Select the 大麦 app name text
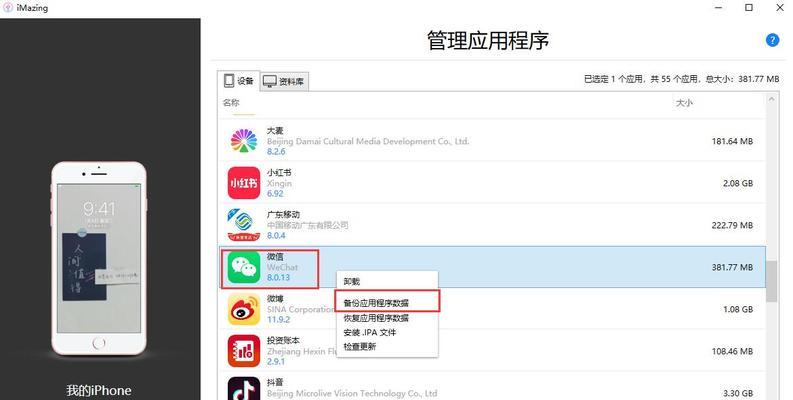Viewport: 793px width, 400px height. 275,130
